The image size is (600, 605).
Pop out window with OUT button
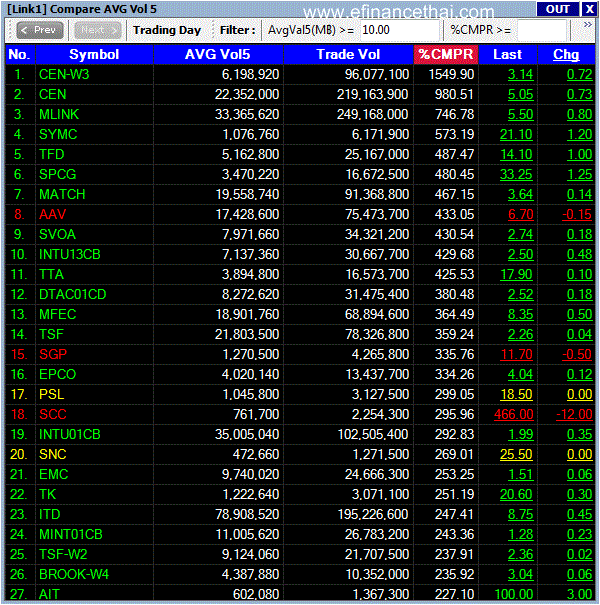click(558, 9)
